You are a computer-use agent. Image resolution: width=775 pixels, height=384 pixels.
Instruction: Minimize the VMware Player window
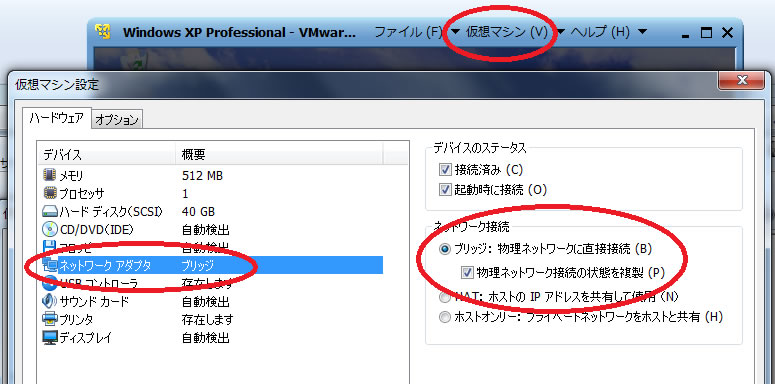[686, 37]
